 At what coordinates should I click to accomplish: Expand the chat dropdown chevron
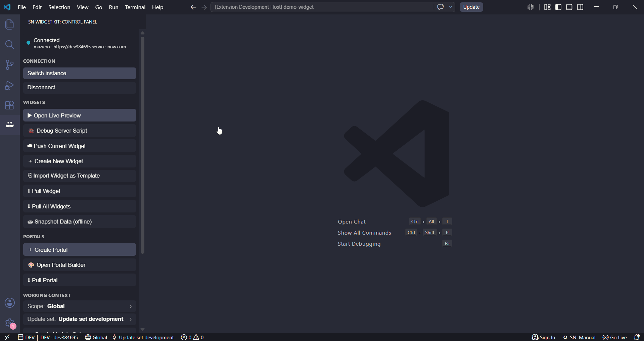click(451, 7)
